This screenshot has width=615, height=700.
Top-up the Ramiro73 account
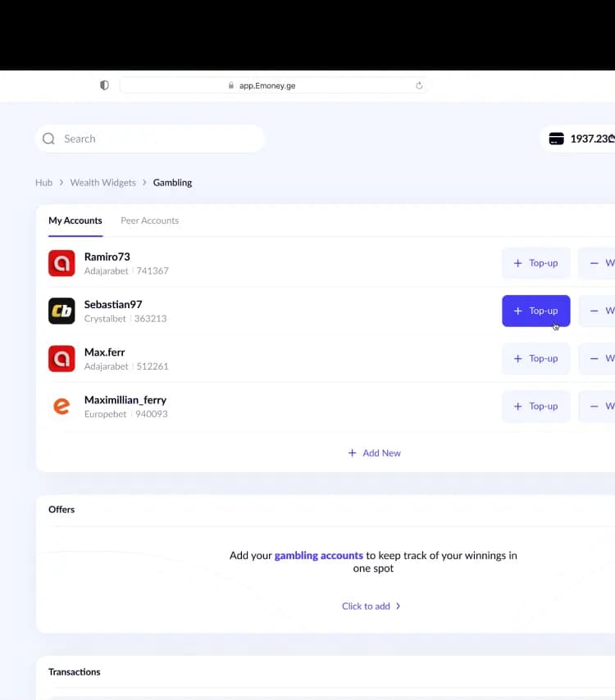535,263
